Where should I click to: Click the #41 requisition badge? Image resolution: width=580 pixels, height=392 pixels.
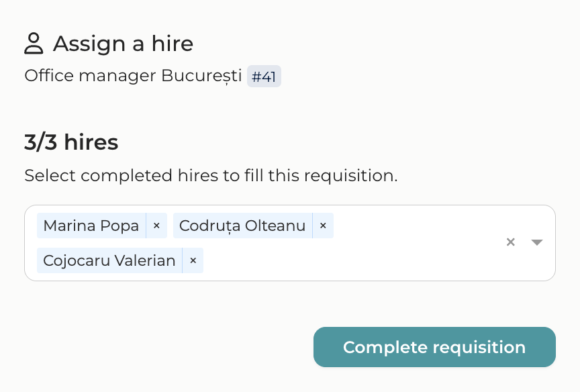point(264,77)
